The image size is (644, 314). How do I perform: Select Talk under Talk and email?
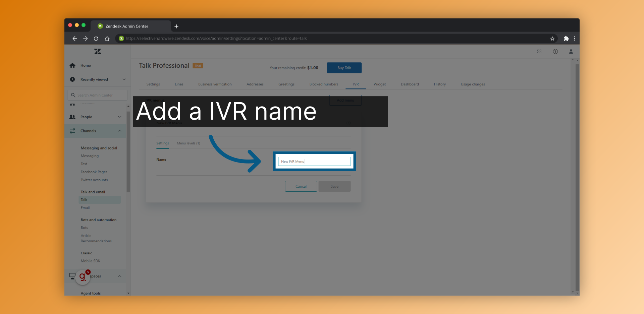[x=100, y=200]
